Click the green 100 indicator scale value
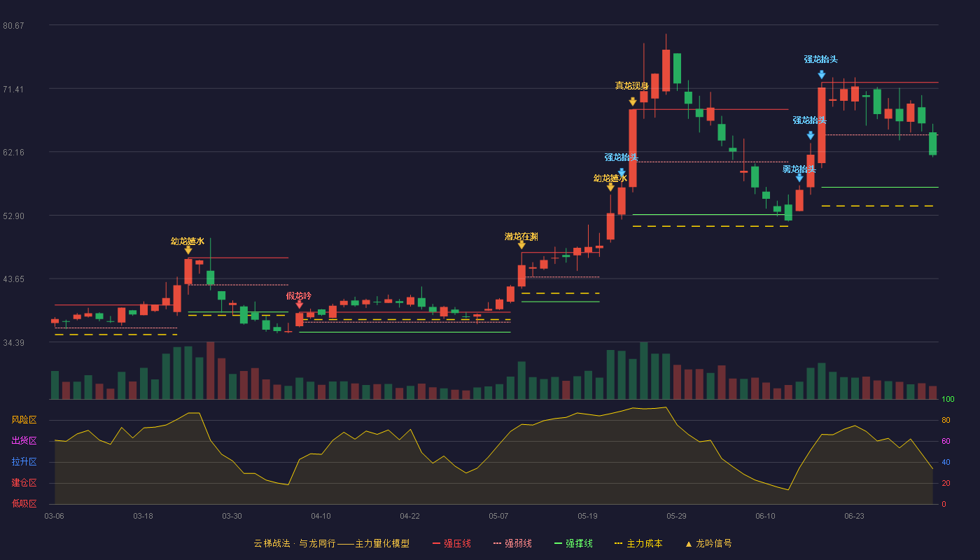The width and height of the screenshot is (980, 560). (x=948, y=400)
